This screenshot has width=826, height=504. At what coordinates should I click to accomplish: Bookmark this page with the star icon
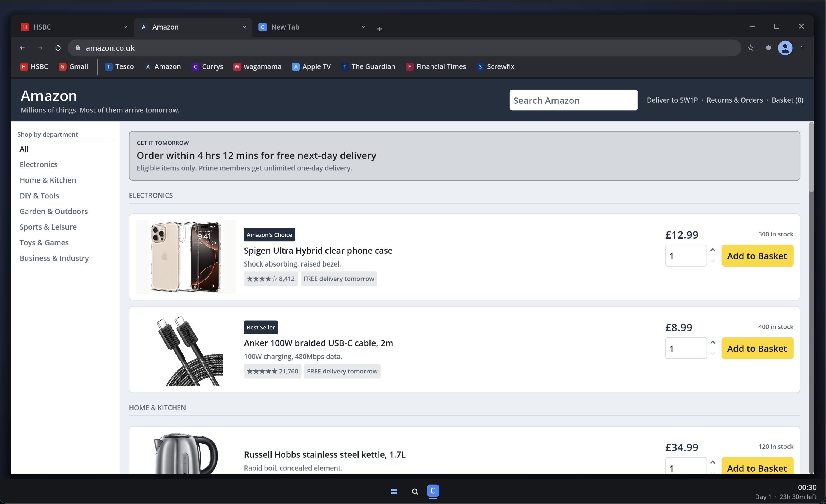coord(750,48)
